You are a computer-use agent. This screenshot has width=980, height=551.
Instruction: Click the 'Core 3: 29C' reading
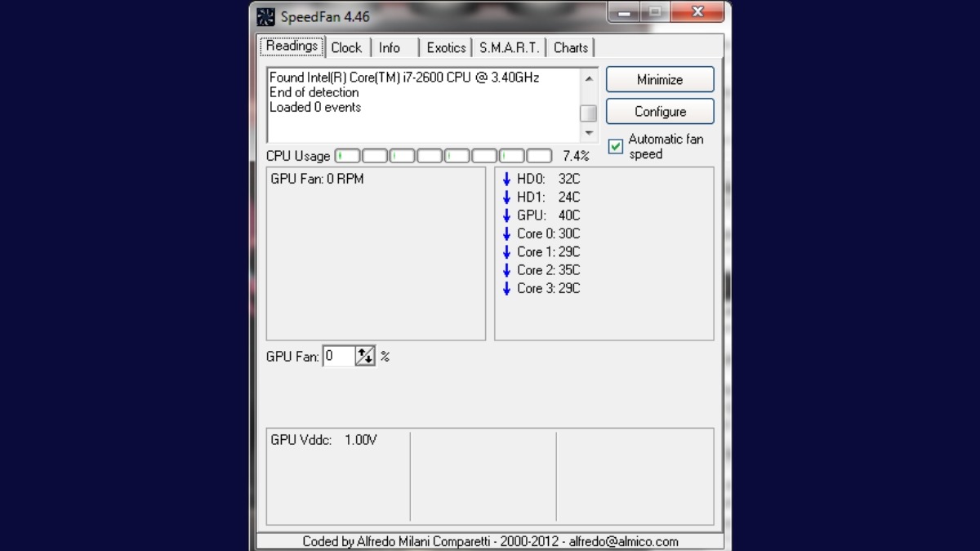point(549,288)
